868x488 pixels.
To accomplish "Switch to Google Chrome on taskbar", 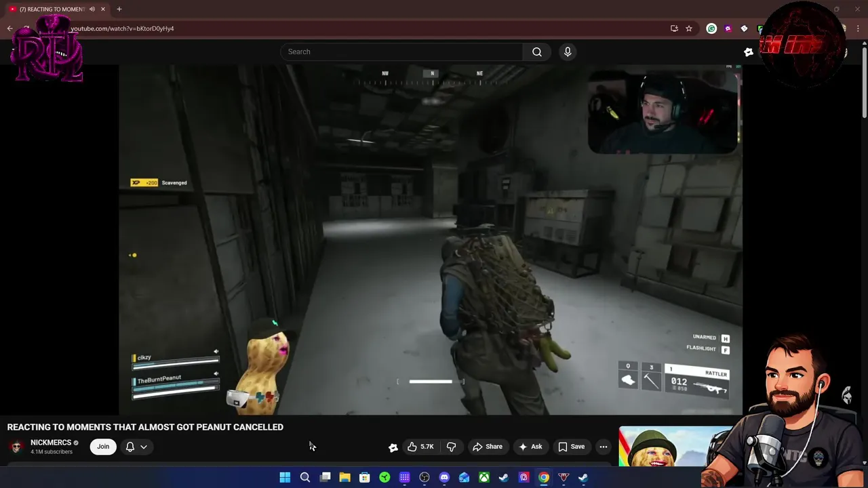I will 544,478.
